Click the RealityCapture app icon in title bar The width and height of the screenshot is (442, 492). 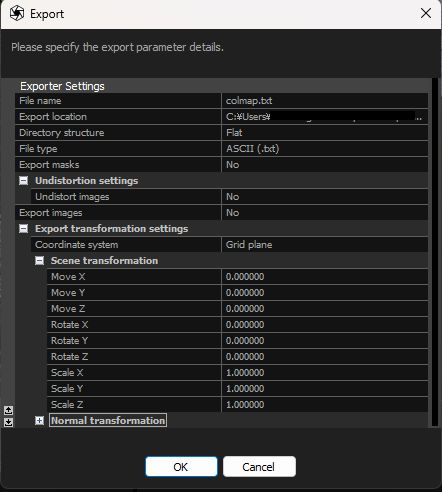point(17,14)
